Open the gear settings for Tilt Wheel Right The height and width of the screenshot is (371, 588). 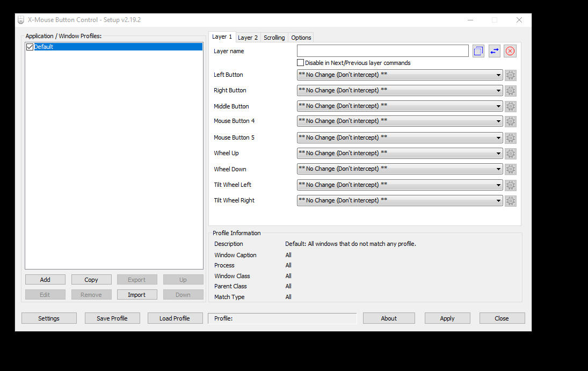tap(510, 201)
